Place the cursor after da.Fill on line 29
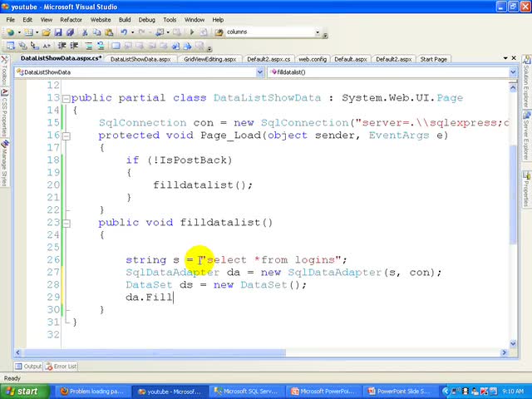The width and height of the screenshot is (532, 399). pyautogui.click(x=174, y=298)
